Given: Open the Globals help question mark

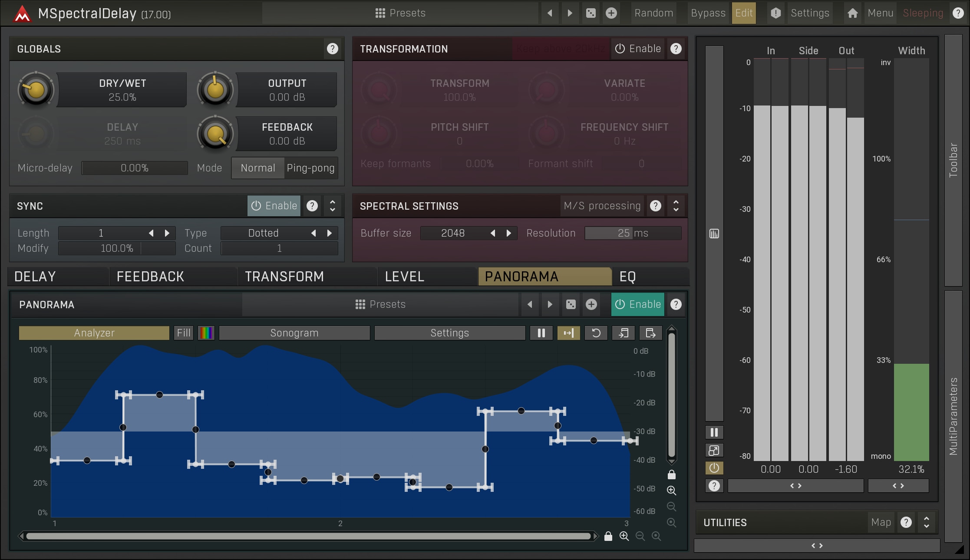Looking at the screenshot, I should 332,49.
